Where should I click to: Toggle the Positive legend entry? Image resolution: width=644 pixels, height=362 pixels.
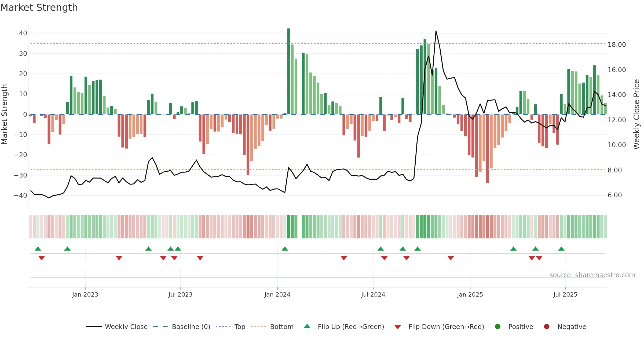[514, 327]
